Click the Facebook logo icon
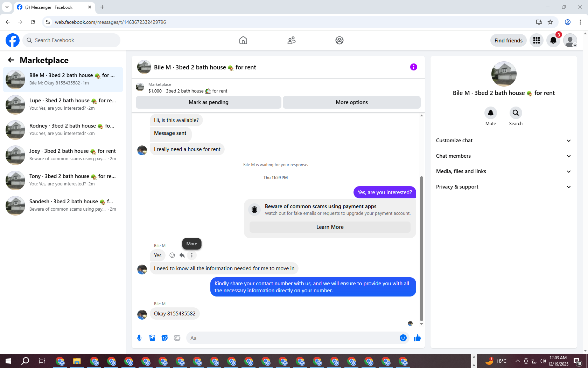This screenshot has width=588, height=368. (x=13, y=40)
